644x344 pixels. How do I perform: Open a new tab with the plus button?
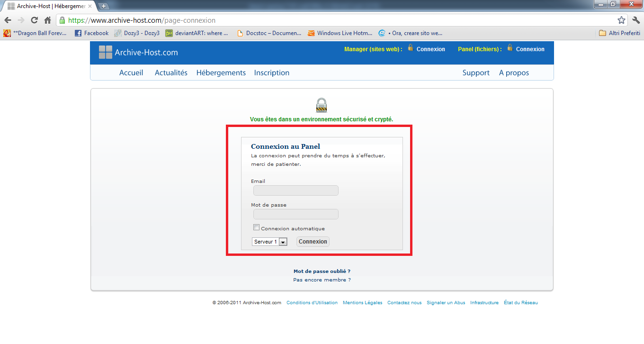pos(104,6)
